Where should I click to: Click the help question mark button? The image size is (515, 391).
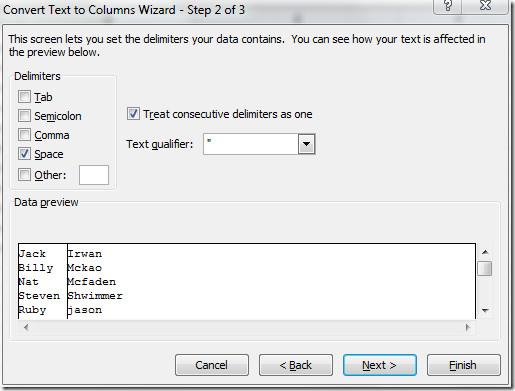pos(447,6)
